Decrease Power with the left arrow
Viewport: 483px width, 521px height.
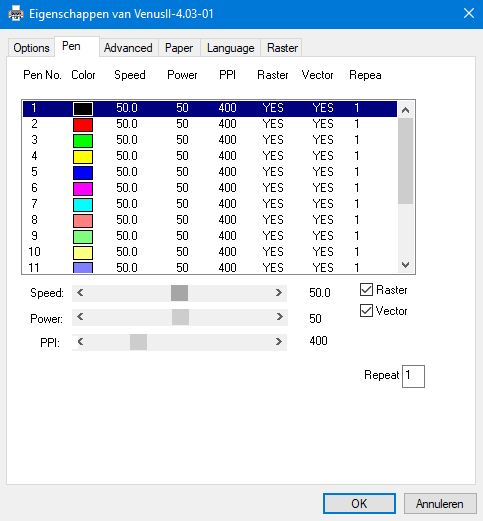tap(80, 317)
